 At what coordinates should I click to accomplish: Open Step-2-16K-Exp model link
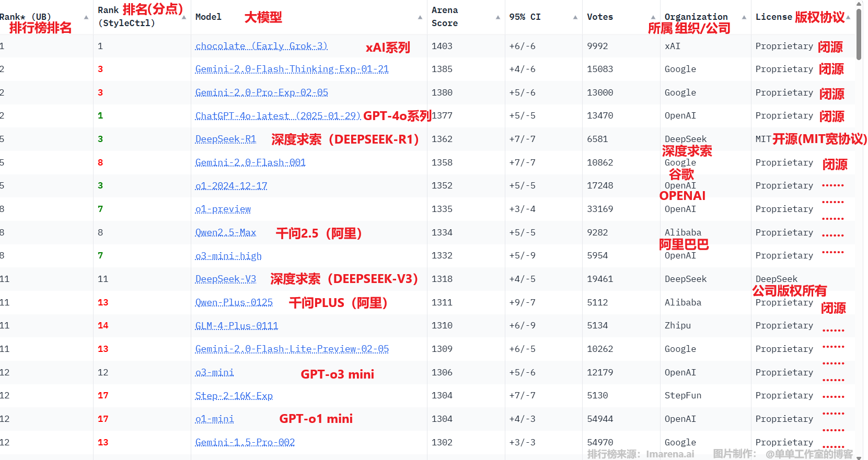click(x=234, y=395)
